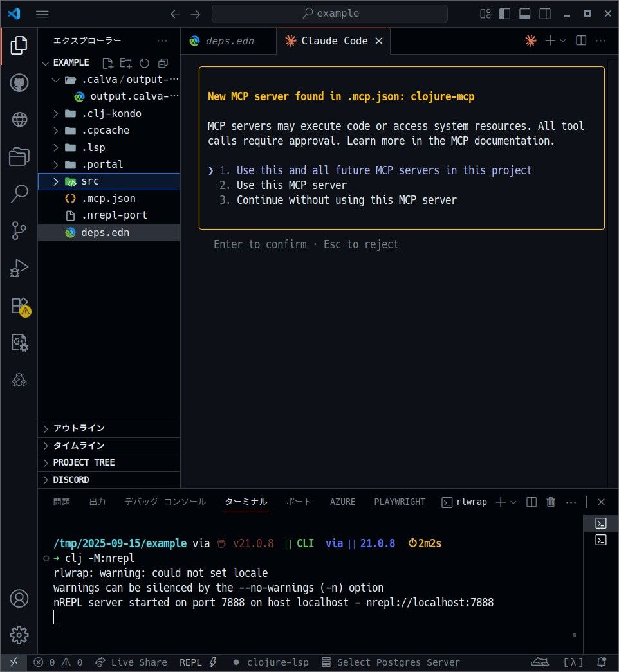
Task: Open the Extensions view with warning badge
Action: [20, 306]
